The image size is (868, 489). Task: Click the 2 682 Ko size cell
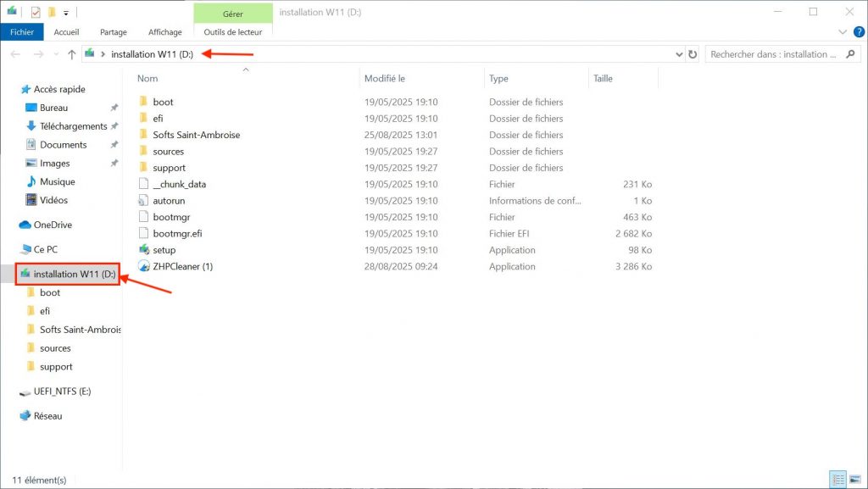(633, 233)
